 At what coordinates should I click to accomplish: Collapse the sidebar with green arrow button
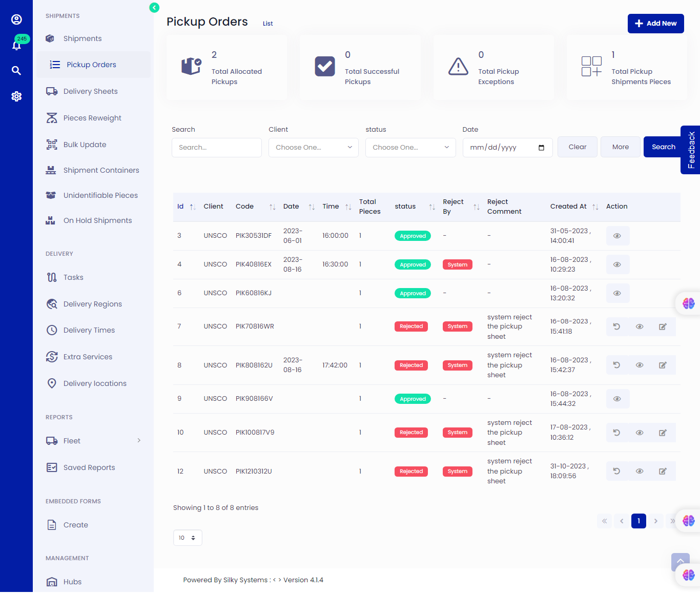tap(154, 8)
